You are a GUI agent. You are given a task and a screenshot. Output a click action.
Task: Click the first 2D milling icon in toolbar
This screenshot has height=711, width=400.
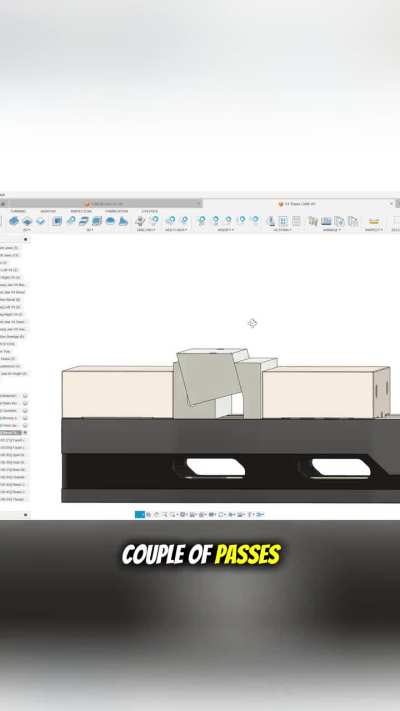tap(14, 221)
